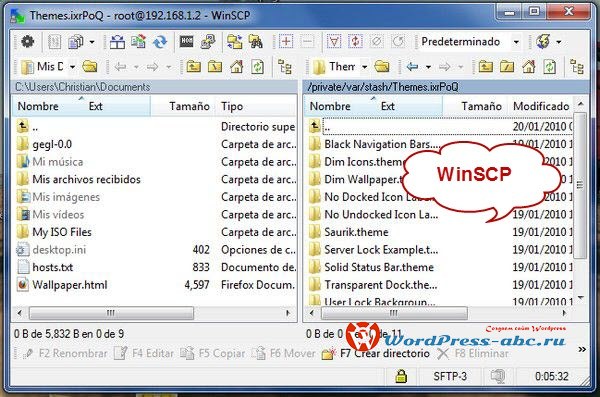Go to remote parent directory icon
The image size is (600, 397).
(x=486, y=67)
